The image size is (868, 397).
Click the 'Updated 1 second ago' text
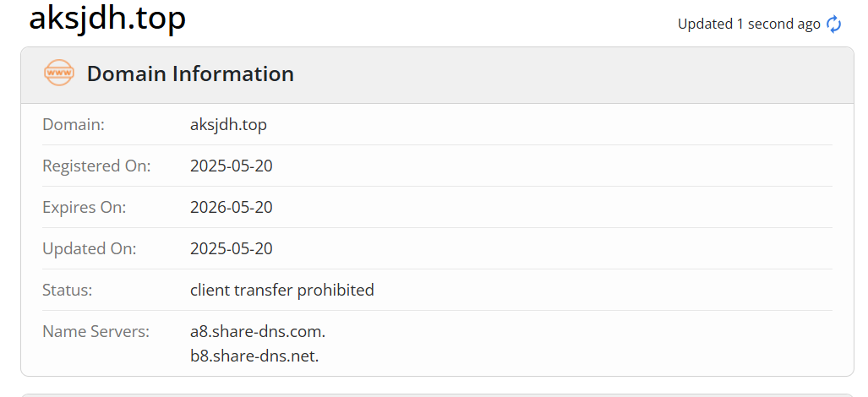[x=749, y=24]
